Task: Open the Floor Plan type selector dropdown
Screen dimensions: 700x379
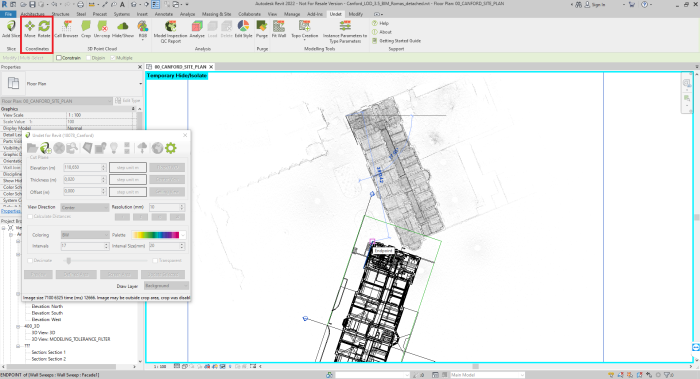Action: (140, 83)
